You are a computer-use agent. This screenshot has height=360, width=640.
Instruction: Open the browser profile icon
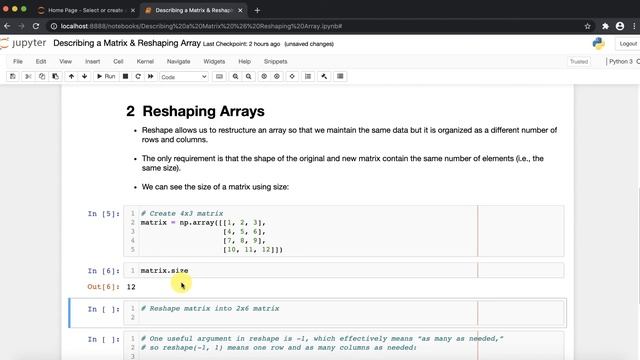click(620, 26)
